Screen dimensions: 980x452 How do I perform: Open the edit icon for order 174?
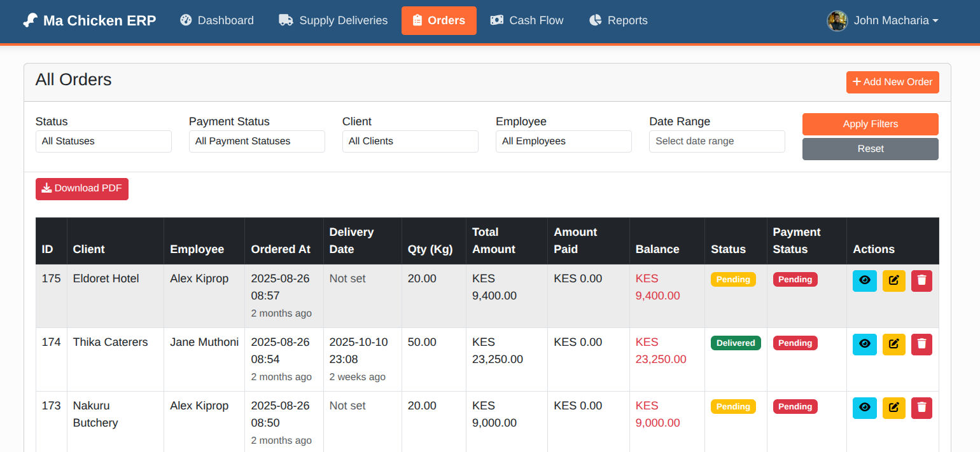[x=893, y=344]
